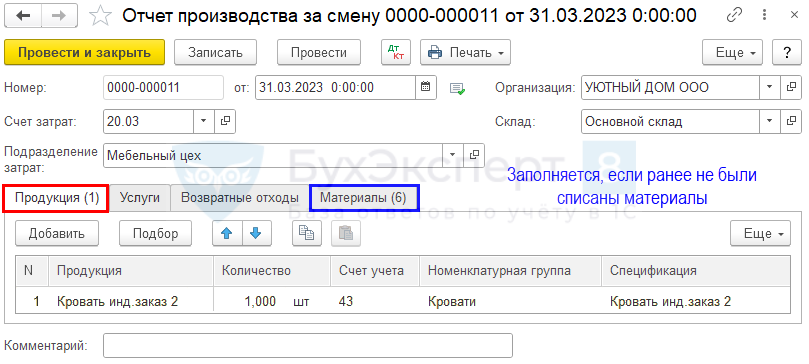Click into the Организация field text
This screenshot has height=364, width=809.
click(670, 87)
